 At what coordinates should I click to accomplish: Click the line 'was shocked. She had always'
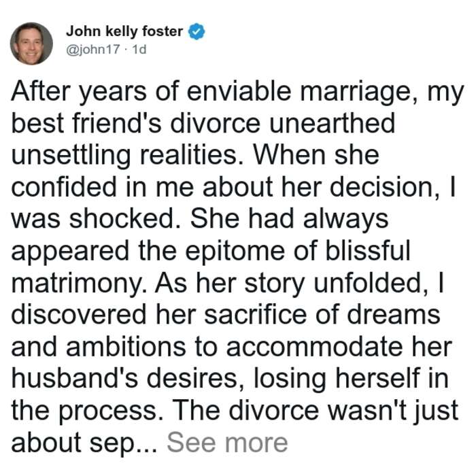point(200,220)
